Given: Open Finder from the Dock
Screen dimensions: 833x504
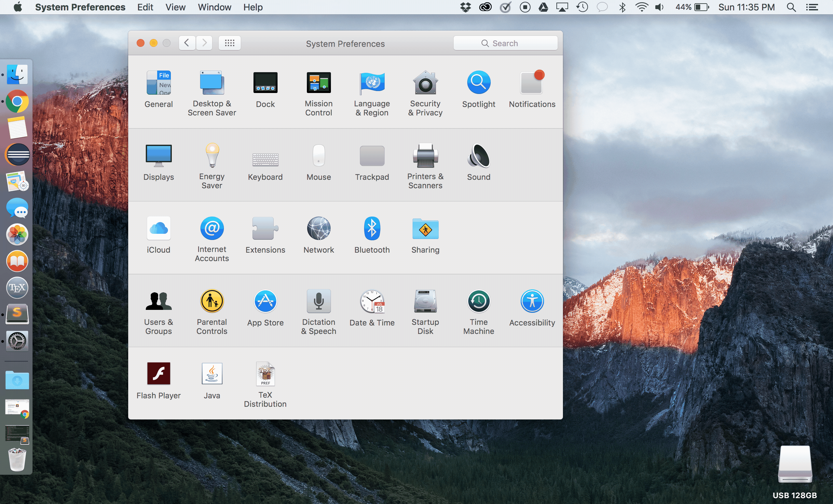Looking at the screenshot, I should (x=17, y=74).
